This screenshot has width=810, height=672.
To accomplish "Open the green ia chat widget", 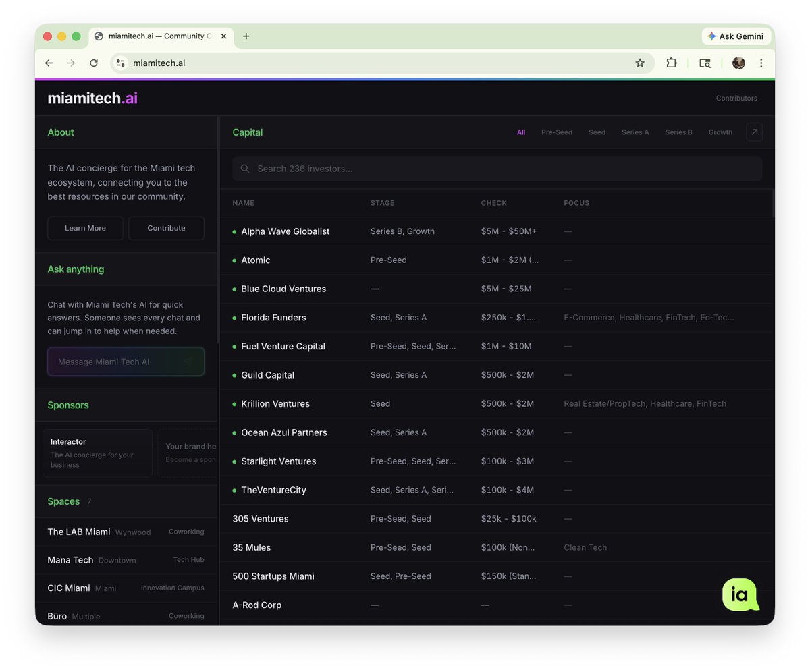I will tap(740, 594).
